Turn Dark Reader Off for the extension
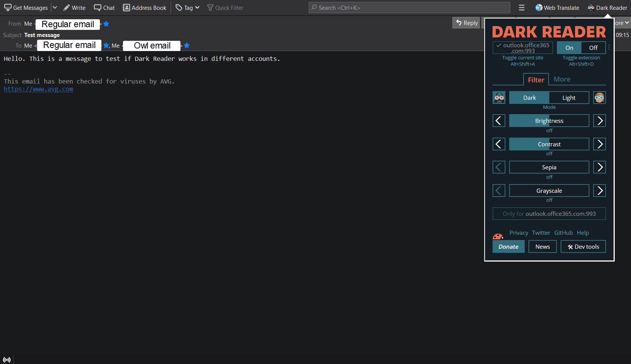 click(x=593, y=48)
